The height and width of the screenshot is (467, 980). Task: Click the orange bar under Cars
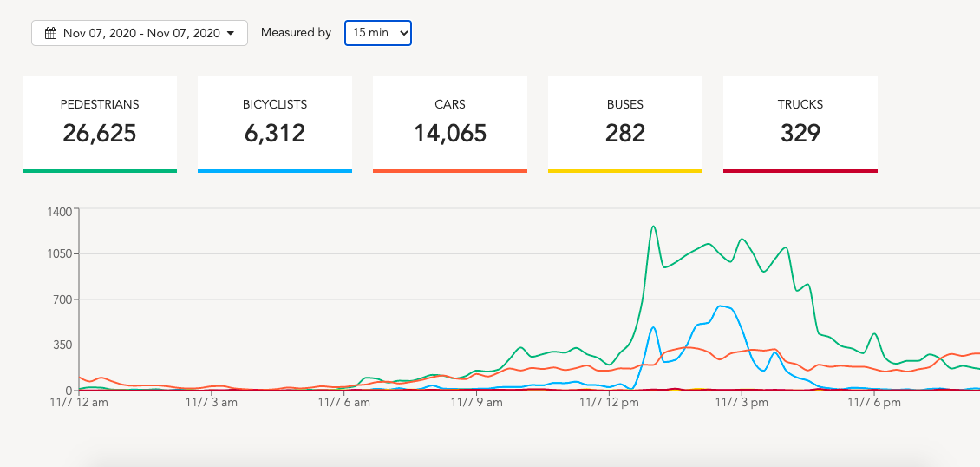(450, 171)
